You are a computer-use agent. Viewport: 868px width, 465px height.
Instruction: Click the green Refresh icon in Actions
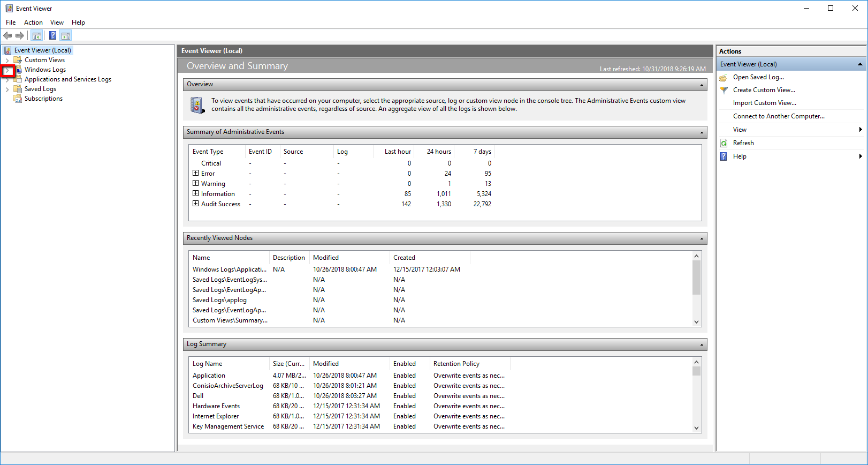pyautogui.click(x=724, y=143)
